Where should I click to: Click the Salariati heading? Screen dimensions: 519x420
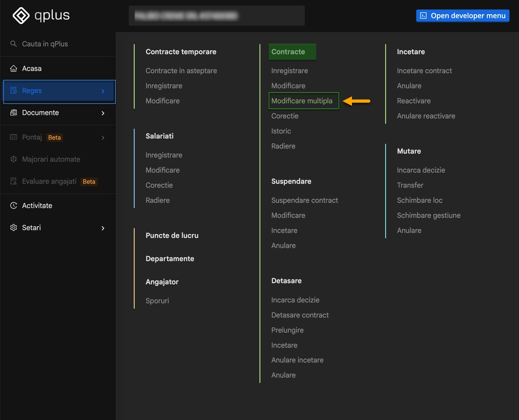(159, 136)
